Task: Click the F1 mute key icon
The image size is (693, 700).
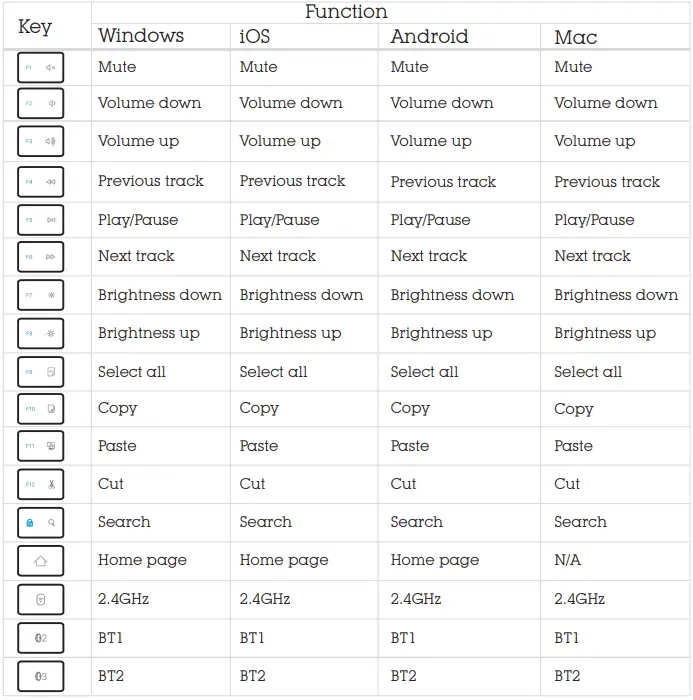Action: point(40,67)
